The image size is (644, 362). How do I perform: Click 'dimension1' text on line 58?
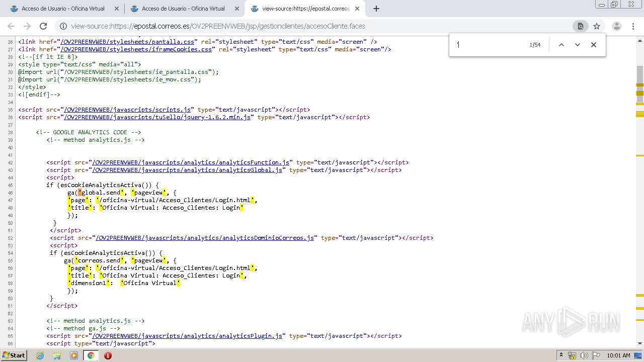tap(89, 283)
